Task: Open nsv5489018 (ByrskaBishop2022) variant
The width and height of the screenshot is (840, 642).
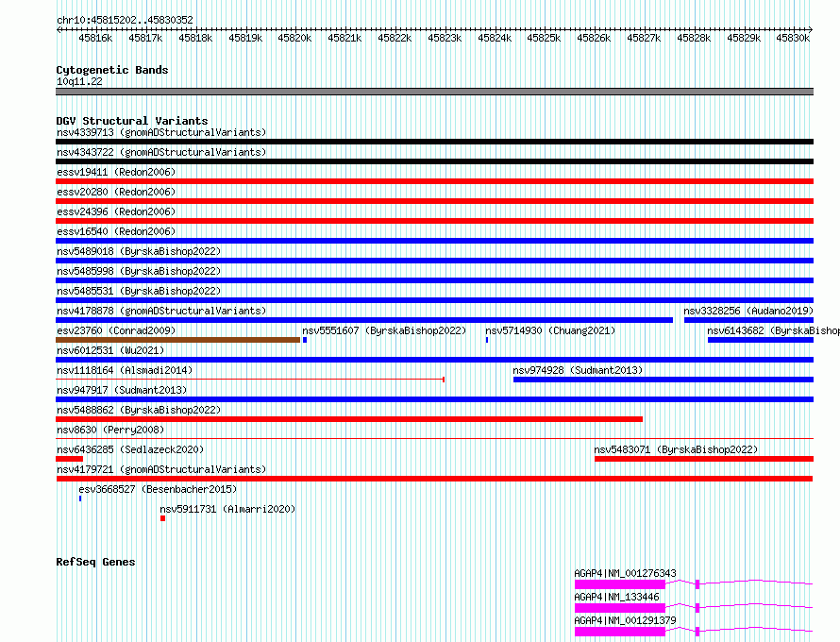Action: (x=139, y=251)
